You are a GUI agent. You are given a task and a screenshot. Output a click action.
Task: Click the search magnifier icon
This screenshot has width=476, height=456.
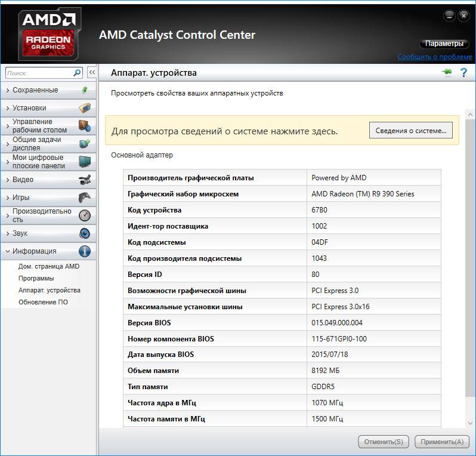tap(77, 72)
